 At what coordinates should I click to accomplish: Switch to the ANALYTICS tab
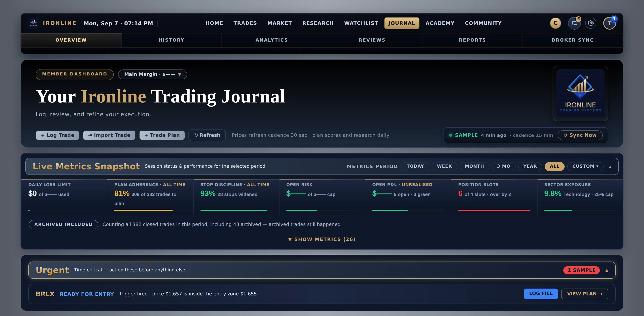(x=272, y=40)
